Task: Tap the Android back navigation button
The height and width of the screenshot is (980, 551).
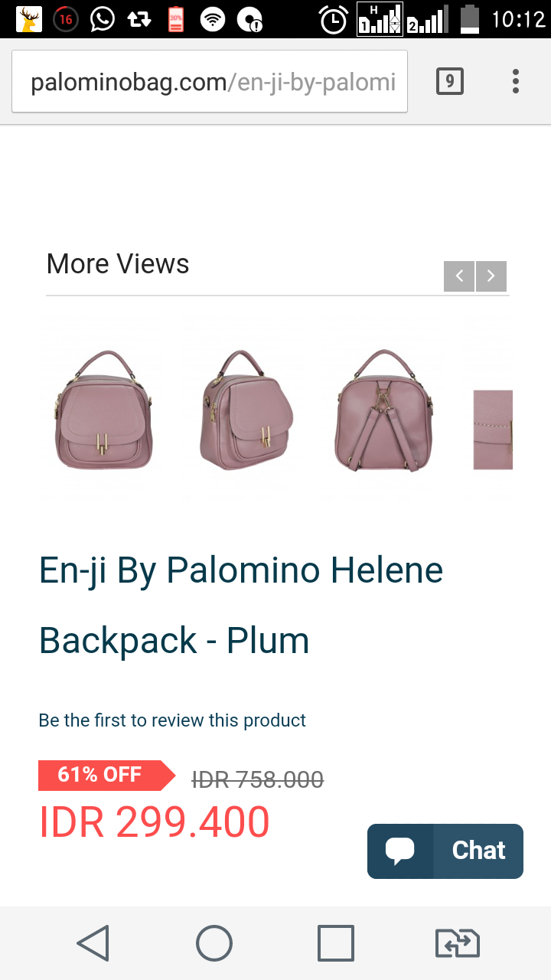Action: coord(93,942)
